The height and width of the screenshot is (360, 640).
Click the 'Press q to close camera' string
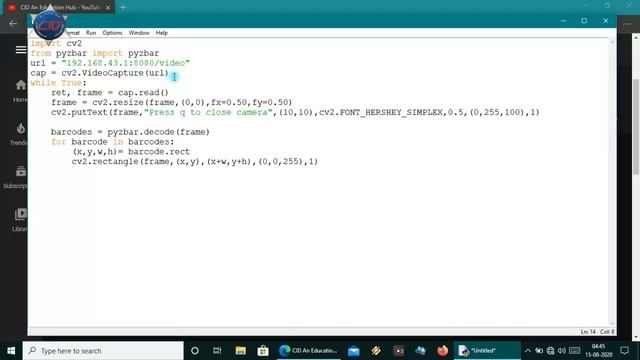coord(208,112)
